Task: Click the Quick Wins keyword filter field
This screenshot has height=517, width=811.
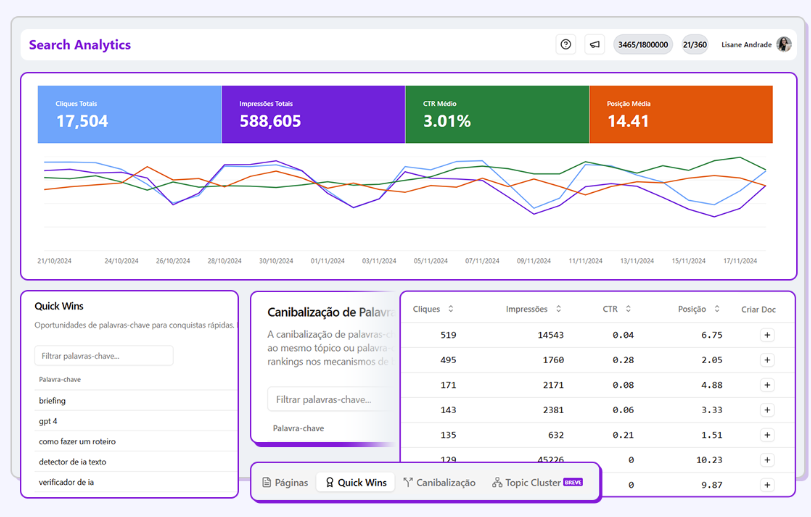Action: point(104,356)
